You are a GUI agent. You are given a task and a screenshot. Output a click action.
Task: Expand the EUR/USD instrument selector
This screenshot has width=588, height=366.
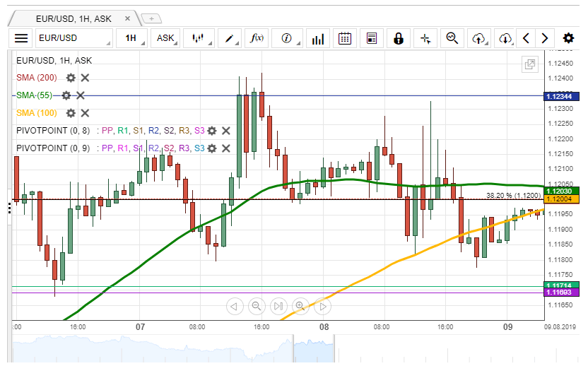click(74, 38)
